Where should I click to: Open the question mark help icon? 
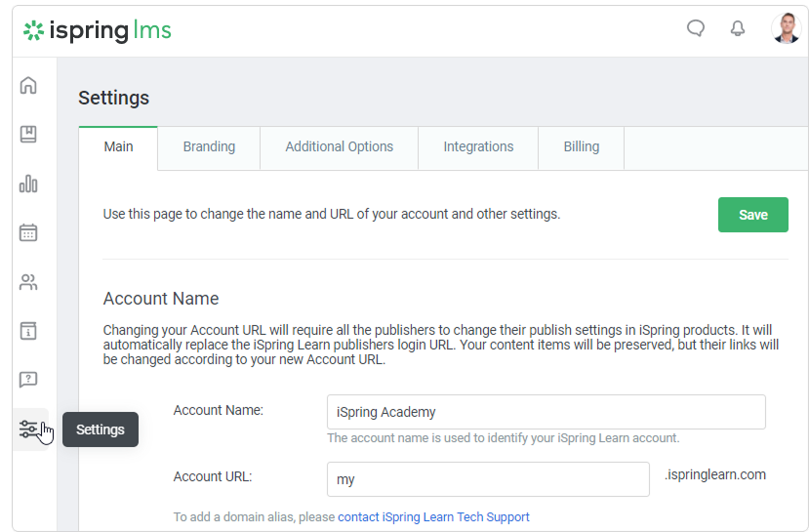[x=28, y=380]
